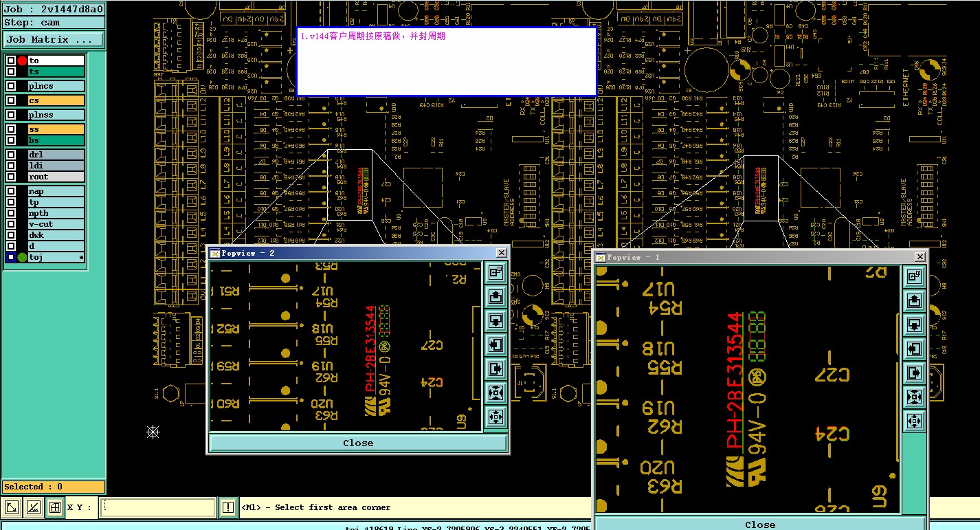Toggle checkbox for layer rout
Viewport: 980px width, 530px height.
click(11, 177)
